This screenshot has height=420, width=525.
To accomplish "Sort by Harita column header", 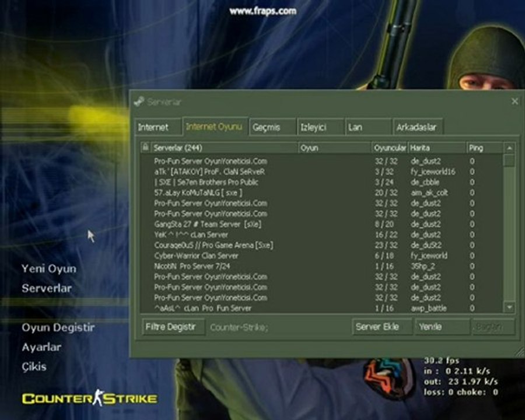I will click(437, 148).
